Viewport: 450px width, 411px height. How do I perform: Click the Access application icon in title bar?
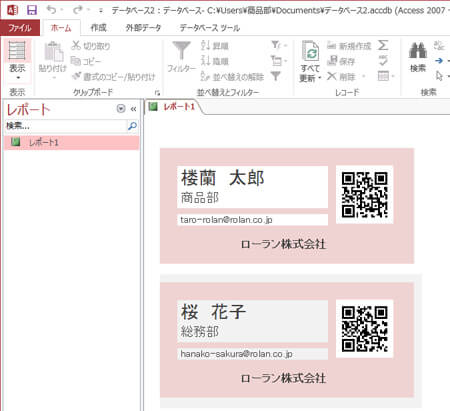pyautogui.click(x=12, y=10)
